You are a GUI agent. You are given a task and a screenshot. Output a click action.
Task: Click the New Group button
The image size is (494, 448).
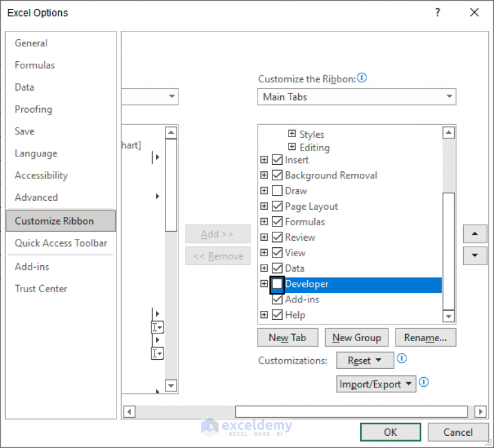357,337
